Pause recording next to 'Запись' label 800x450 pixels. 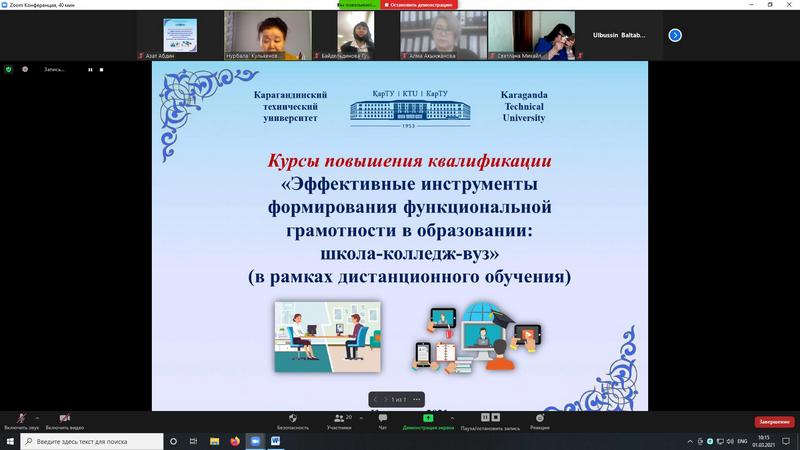[90, 69]
